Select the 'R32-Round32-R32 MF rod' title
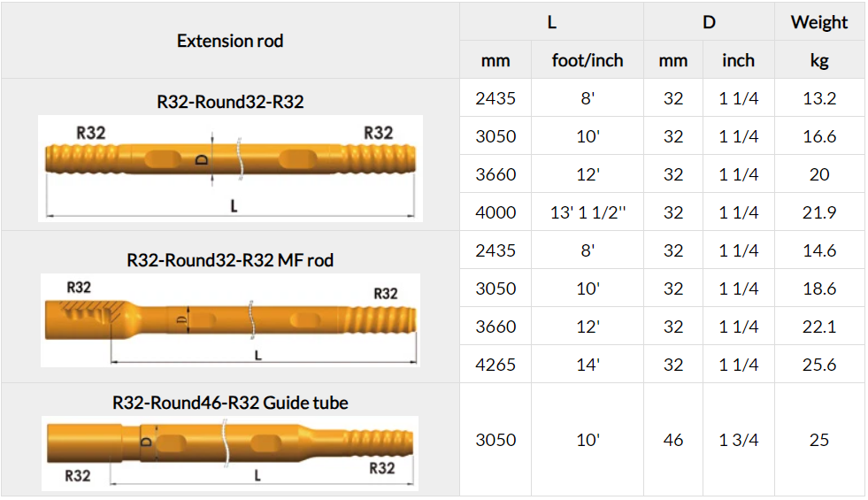The height and width of the screenshot is (500, 868). click(x=230, y=260)
